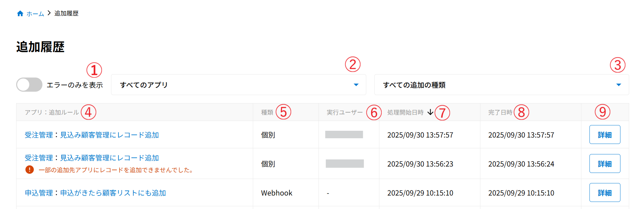Open 詳細 for the 13:57:57 record
The image size is (644, 209).
point(605,135)
